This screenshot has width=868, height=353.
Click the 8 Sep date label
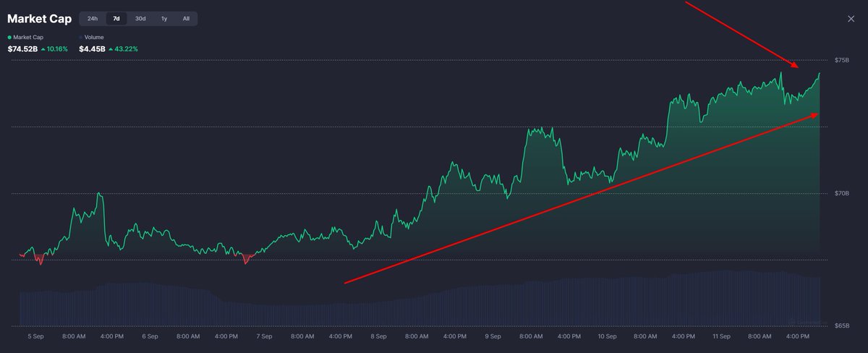click(x=378, y=336)
